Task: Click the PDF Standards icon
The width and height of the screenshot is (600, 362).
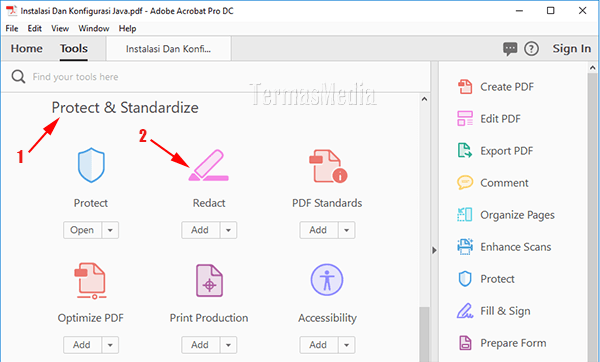Action: pyautogui.click(x=328, y=166)
